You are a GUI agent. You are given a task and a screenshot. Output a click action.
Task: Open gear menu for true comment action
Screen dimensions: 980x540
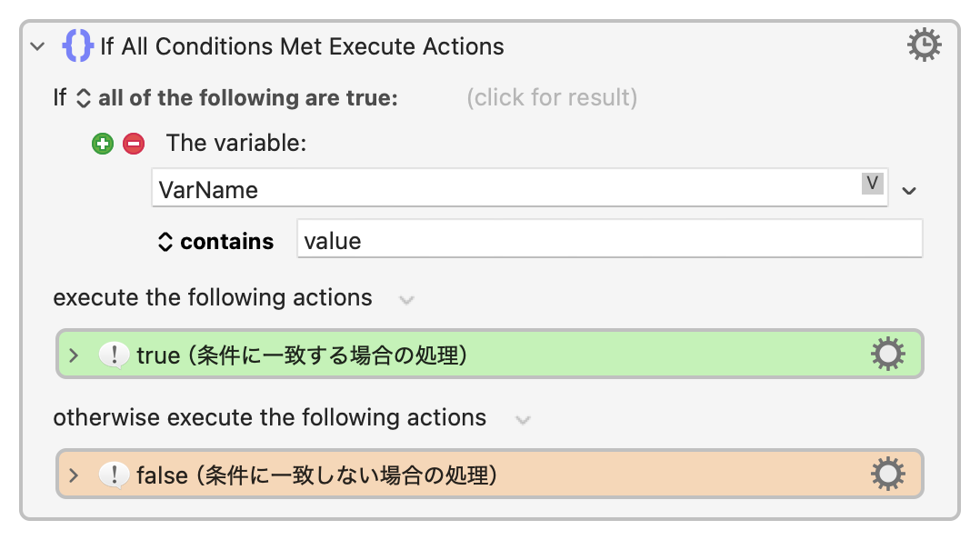[x=887, y=355]
